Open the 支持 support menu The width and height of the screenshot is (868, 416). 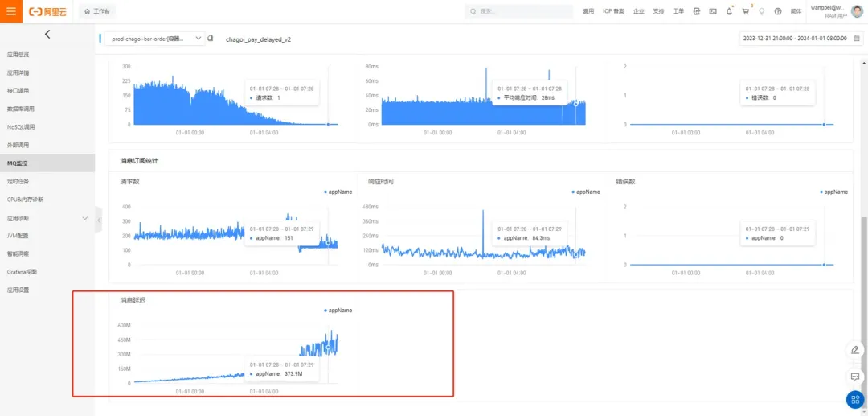[658, 11]
